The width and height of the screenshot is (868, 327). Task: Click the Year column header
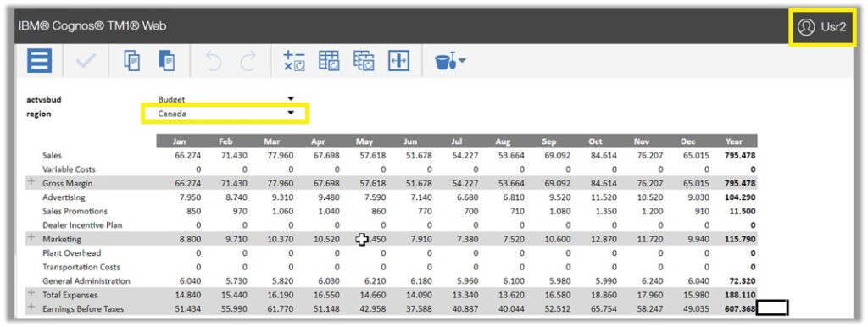coord(734,141)
